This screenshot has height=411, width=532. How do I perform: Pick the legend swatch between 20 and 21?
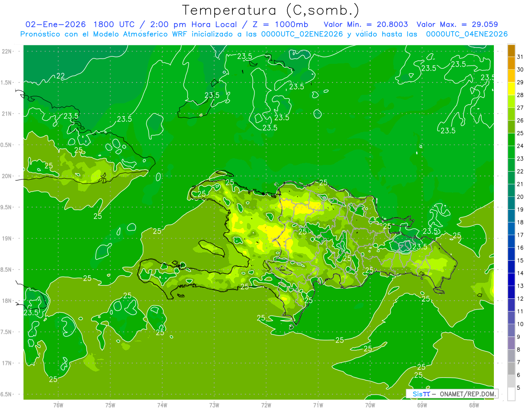pos(511,190)
